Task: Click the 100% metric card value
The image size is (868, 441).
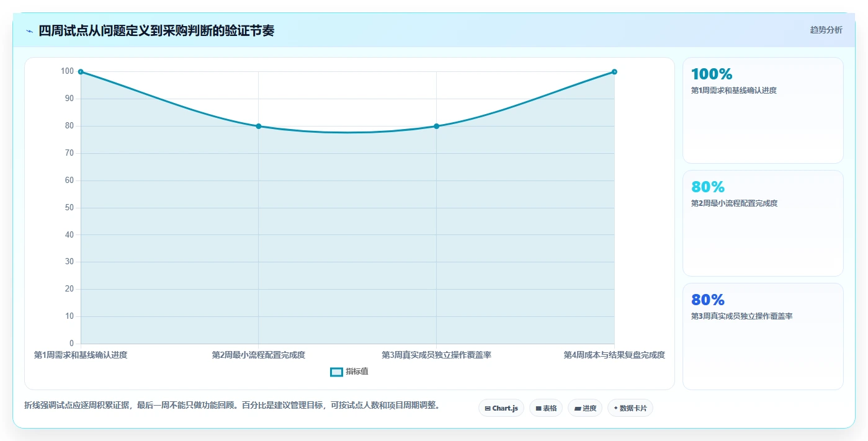Action: [x=712, y=74]
